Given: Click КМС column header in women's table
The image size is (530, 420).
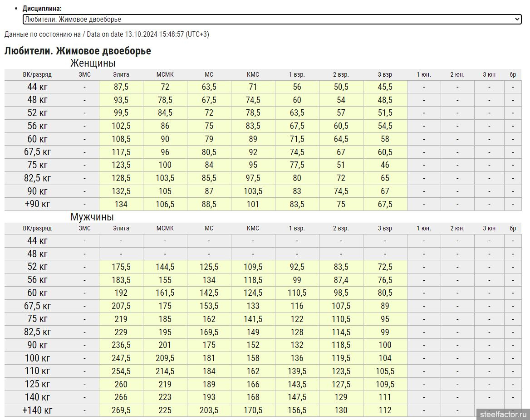Looking at the screenshot, I should [x=253, y=75].
